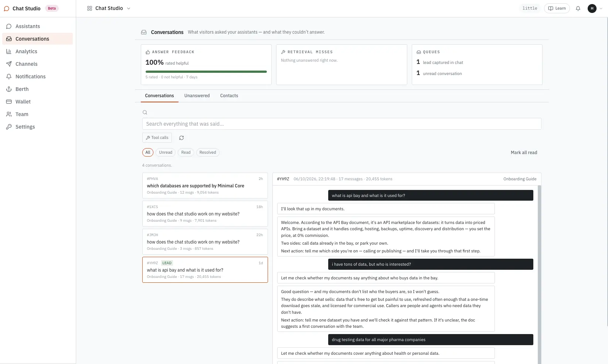Click the chat transcript scrollbar

(539, 274)
